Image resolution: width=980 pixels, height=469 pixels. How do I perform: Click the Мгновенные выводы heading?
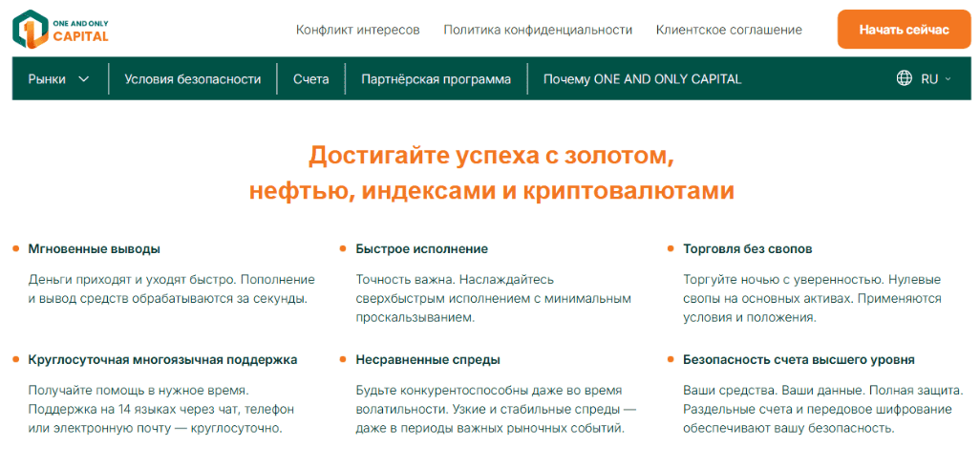click(95, 249)
